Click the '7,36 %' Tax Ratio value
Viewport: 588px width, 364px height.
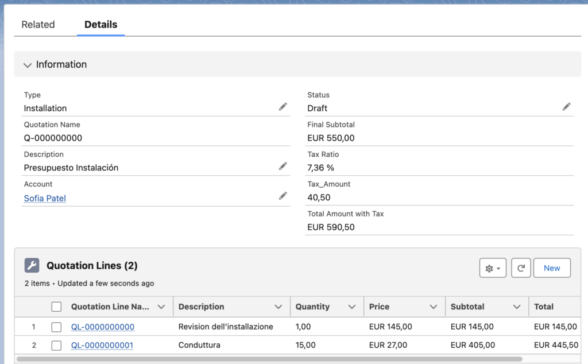[320, 168]
